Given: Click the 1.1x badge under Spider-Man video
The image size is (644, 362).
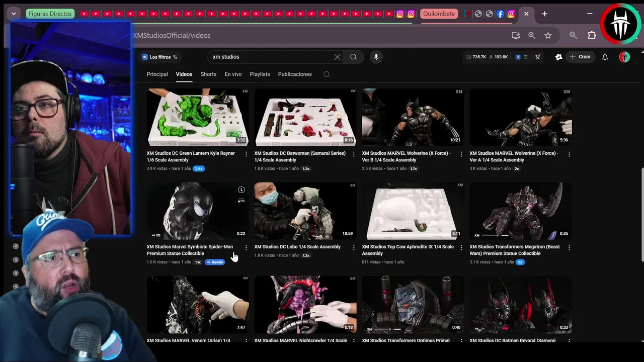Looking at the screenshot, I should coord(198,262).
